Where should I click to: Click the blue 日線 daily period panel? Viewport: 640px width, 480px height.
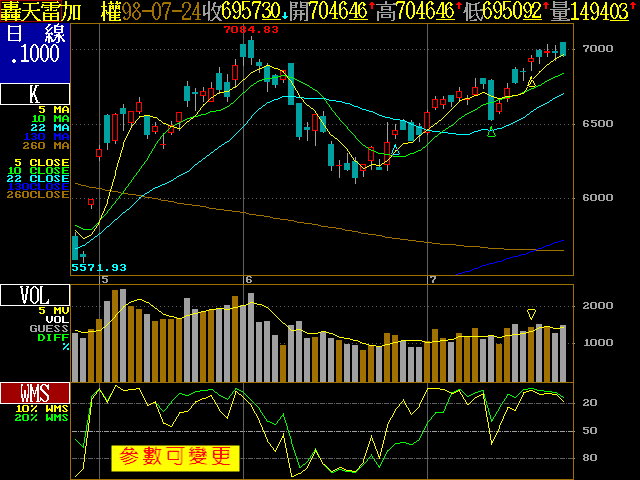coord(35,52)
